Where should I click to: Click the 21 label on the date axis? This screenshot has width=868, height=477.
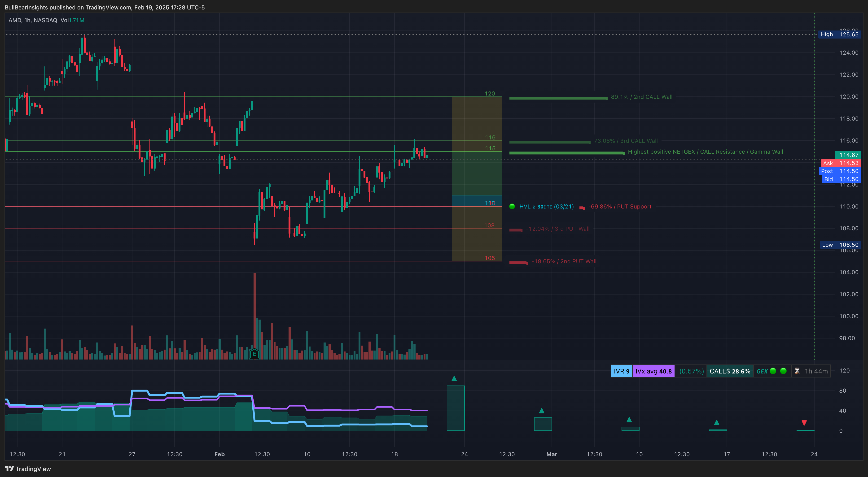[62, 454]
